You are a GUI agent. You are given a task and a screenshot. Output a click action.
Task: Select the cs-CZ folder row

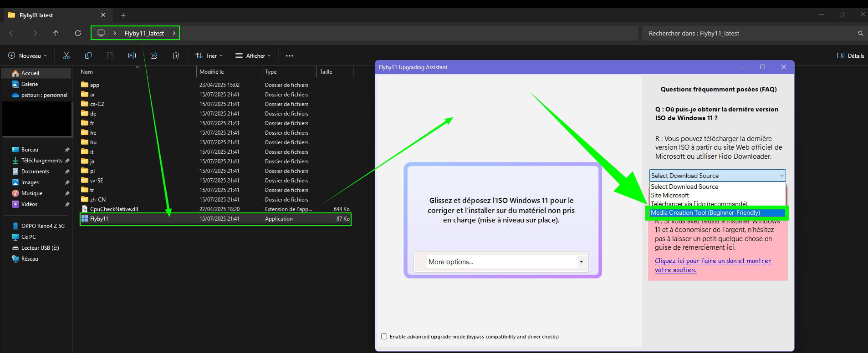pyautogui.click(x=215, y=104)
